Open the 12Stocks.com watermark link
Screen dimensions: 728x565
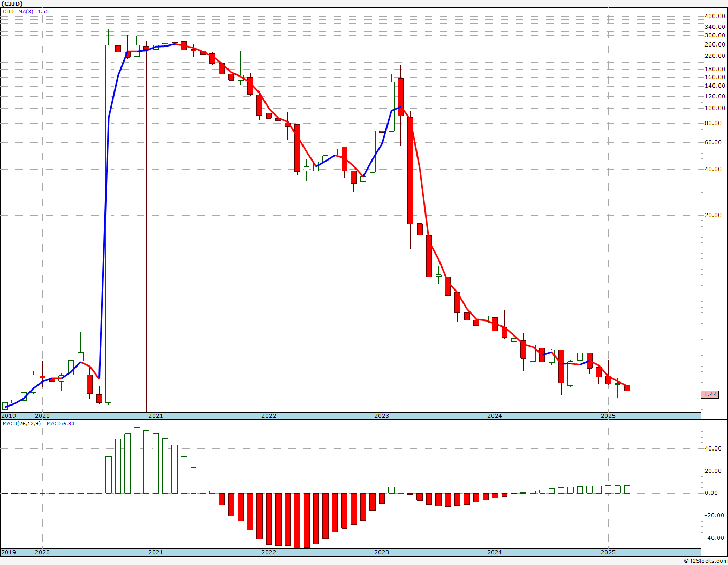pyautogui.click(x=704, y=561)
